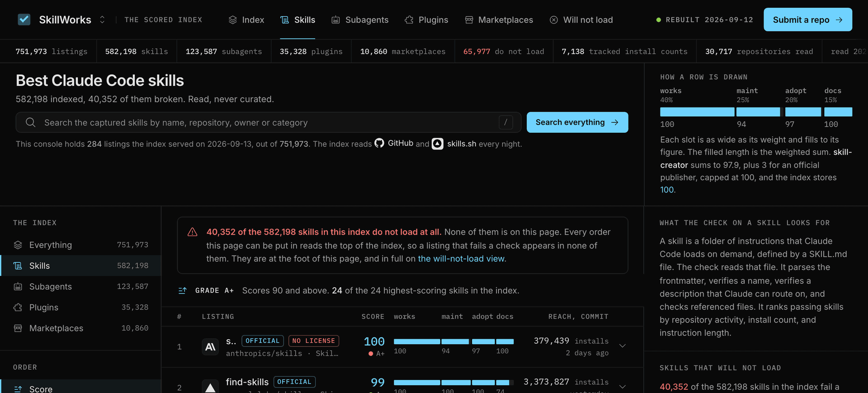
Task: Click the skills.sh logo icon
Action: pos(437,144)
